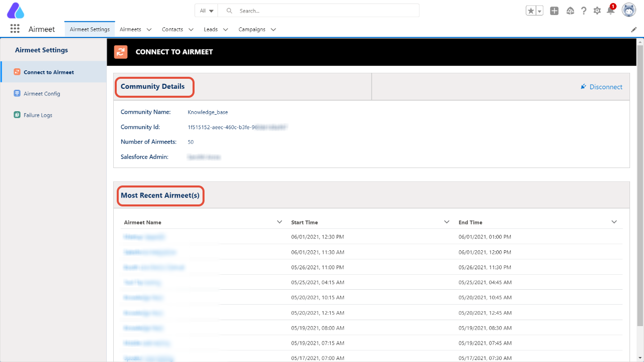Expand the Leads tab chevron
This screenshot has width=644, height=362.
[225, 29]
